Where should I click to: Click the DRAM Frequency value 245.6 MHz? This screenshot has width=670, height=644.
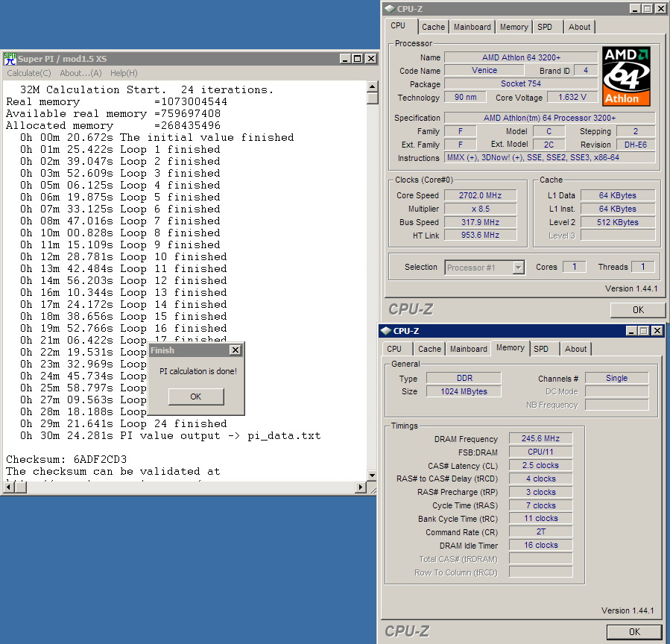pos(540,438)
